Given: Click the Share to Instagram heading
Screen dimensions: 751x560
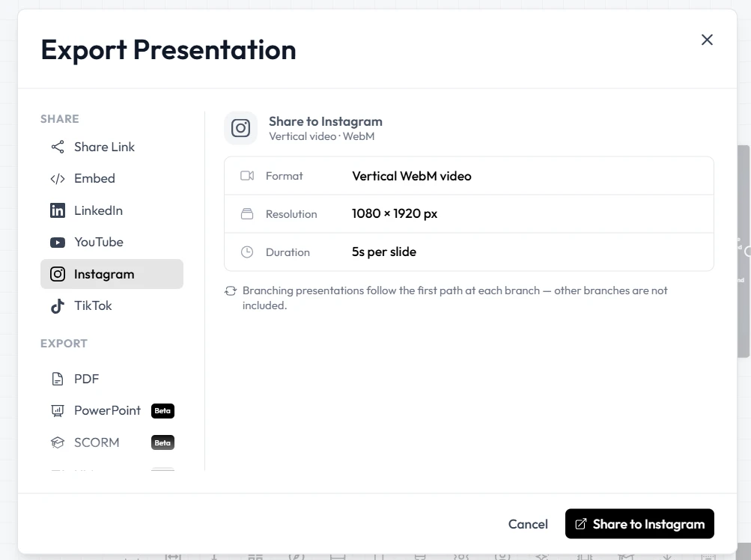Looking at the screenshot, I should (326, 122).
